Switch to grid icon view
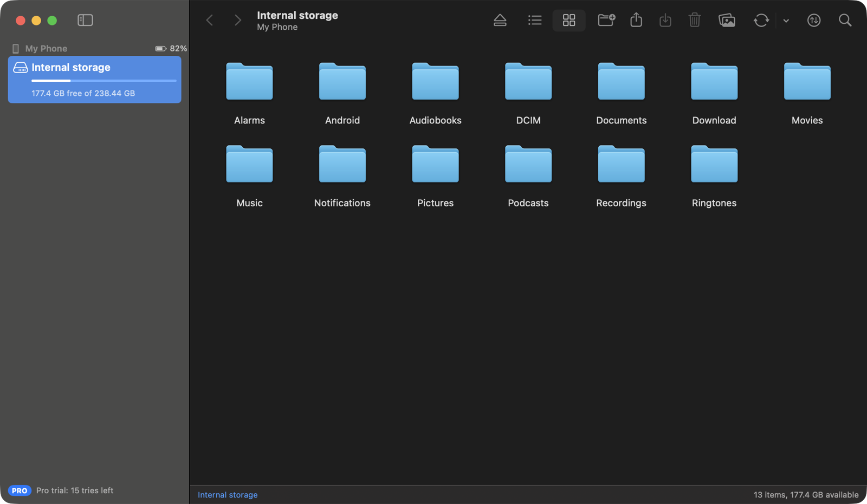867x504 pixels. click(569, 21)
